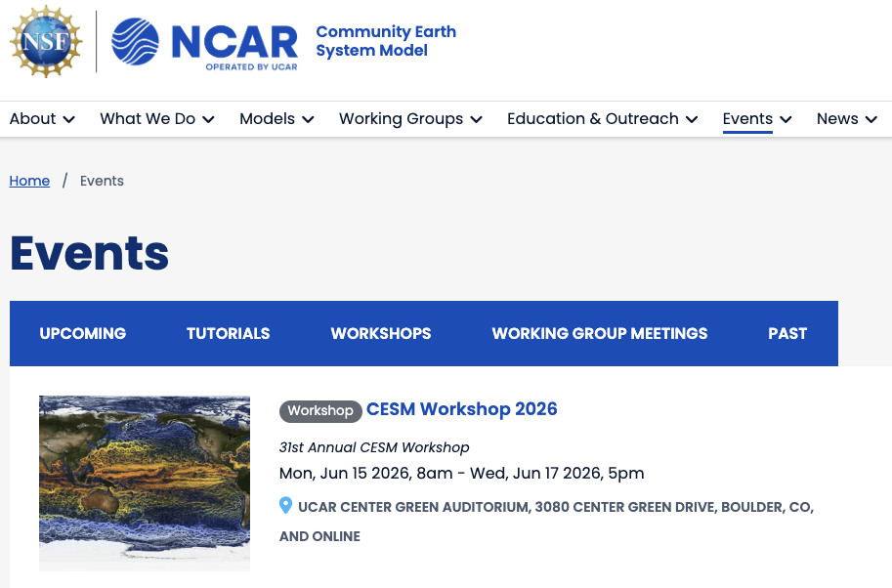
Task: Select the 31st Annual CESM Workshop subtitle
Action: click(374, 447)
